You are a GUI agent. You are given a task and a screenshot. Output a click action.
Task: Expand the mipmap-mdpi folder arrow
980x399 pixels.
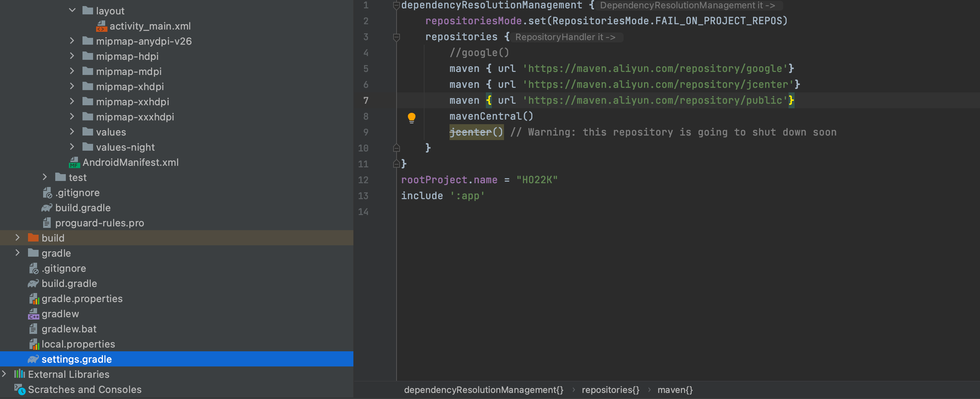[x=72, y=71]
